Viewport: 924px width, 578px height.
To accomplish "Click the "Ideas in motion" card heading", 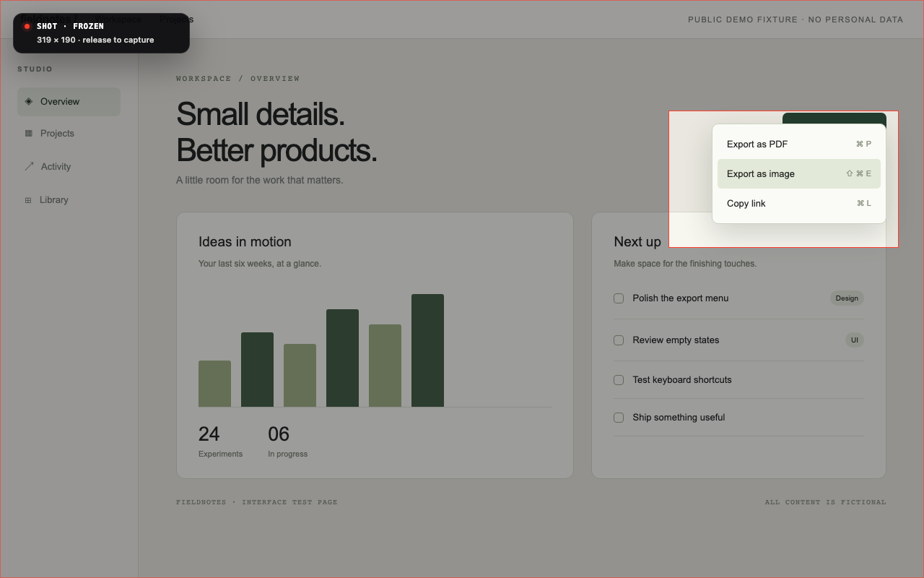I will (245, 242).
